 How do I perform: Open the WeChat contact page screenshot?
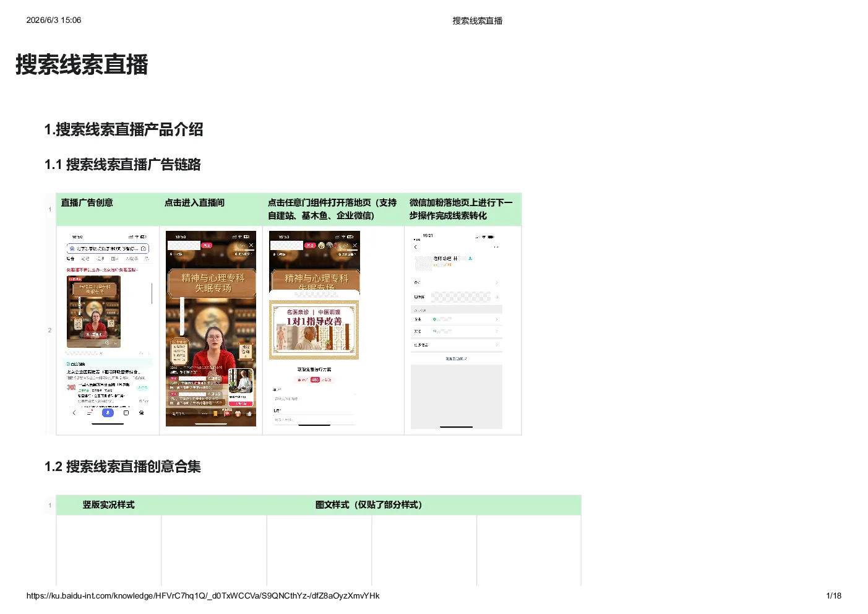point(457,331)
